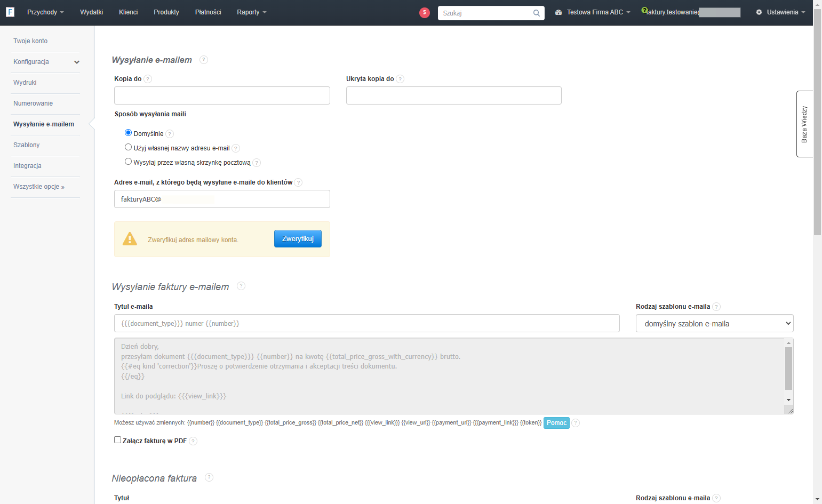The height and width of the screenshot is (504, 822).
Task: Open the red notifications badge showing 5
Action: [x=425, y=13]
